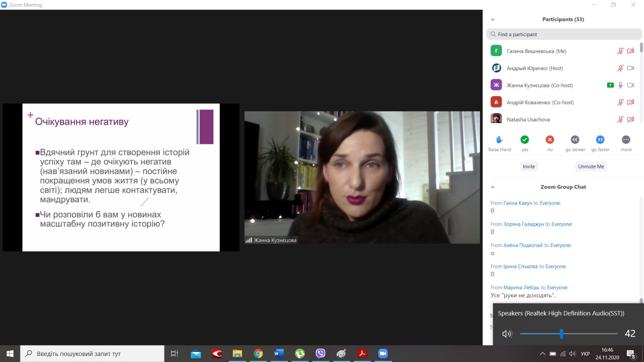Click the speaker volume slider
Image resolution: width=644 pixels, height=362 pixels.
[568, 333]
